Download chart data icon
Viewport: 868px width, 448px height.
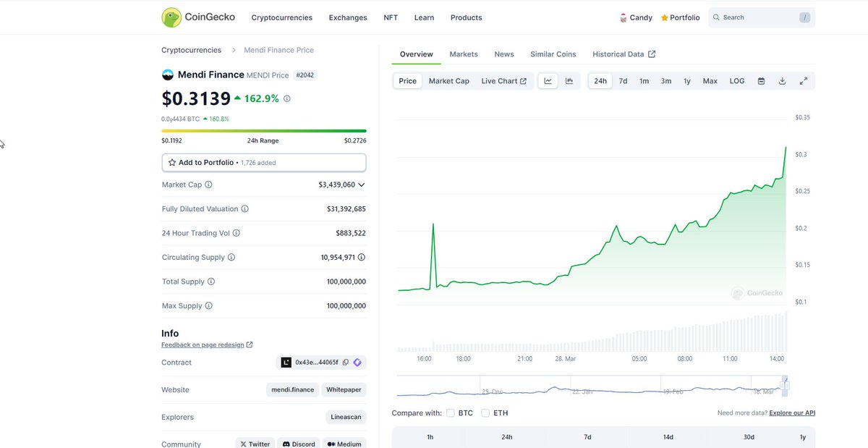tap(782, 81)
